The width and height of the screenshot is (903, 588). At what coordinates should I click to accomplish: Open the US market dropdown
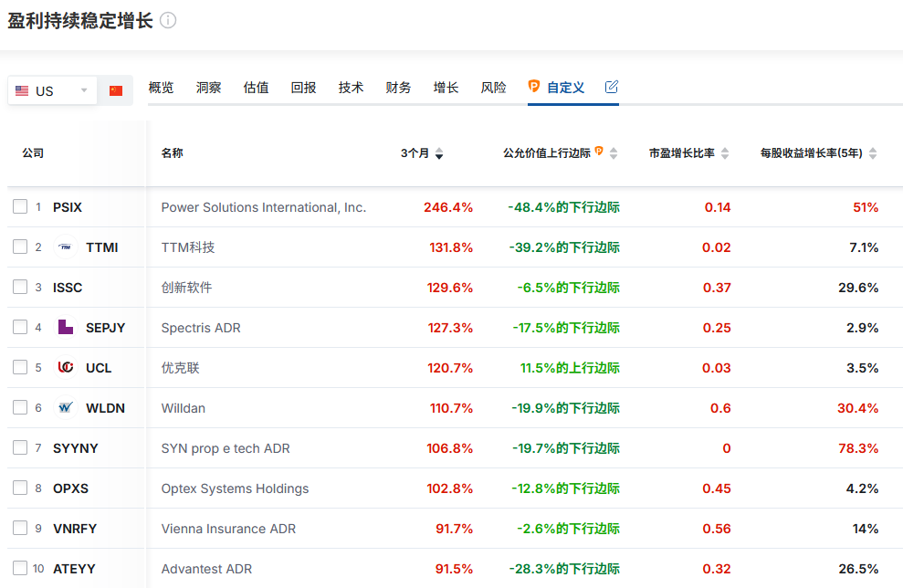click(52, 90)
